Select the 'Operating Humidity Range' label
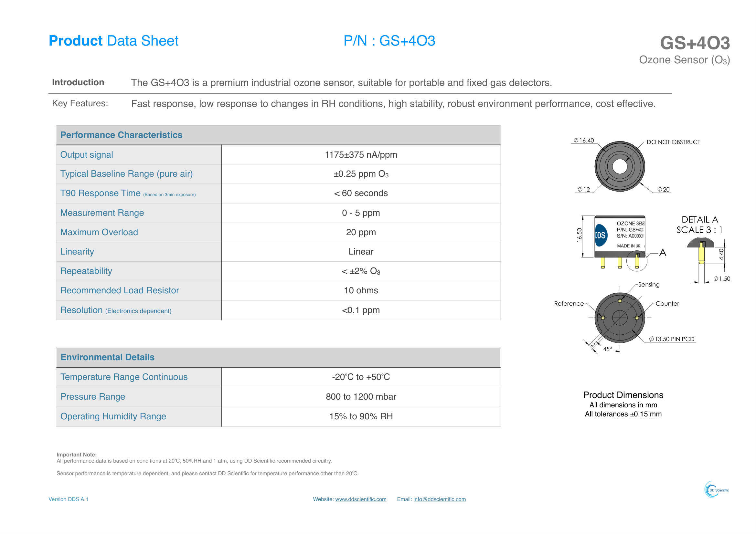The width and height of the screenshot is (756, 534). pyautogui.click(x=113, y=416)
